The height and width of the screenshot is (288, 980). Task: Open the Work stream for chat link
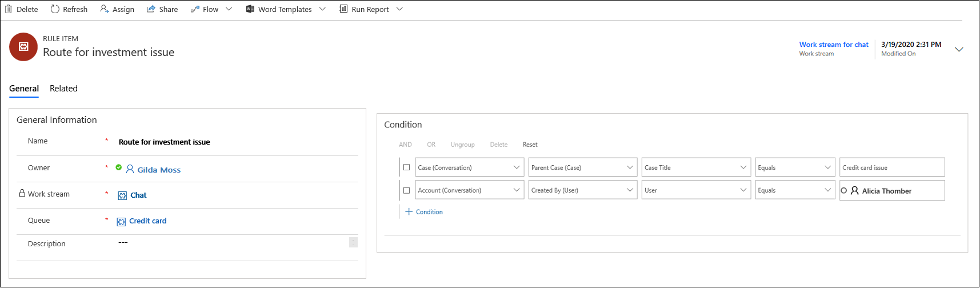coord(834,45)
